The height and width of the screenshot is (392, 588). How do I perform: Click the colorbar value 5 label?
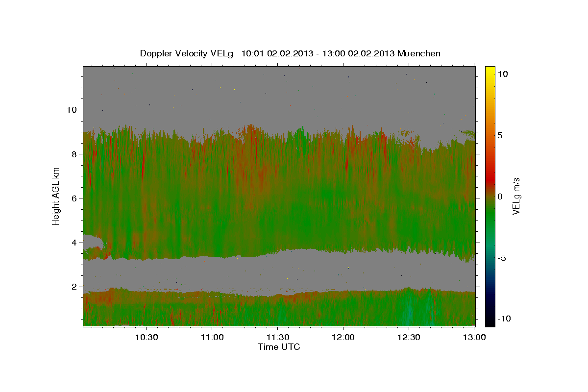[x=500, y=135]
